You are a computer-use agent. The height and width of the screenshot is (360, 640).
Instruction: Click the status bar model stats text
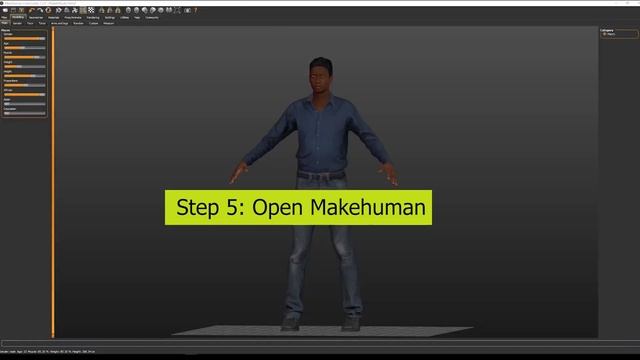click(47, 351)
